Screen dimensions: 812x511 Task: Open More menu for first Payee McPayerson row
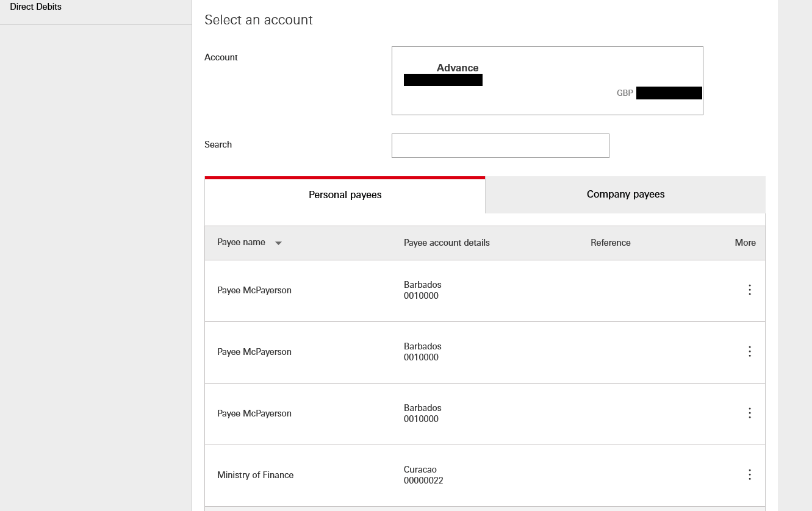[x=750, y=290]
